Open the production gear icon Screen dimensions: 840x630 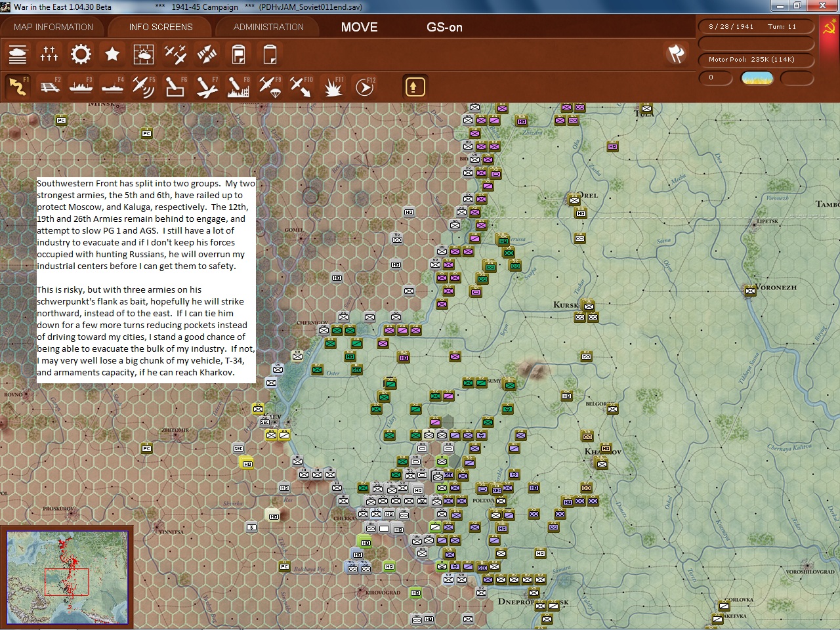[x=81, y=54]
